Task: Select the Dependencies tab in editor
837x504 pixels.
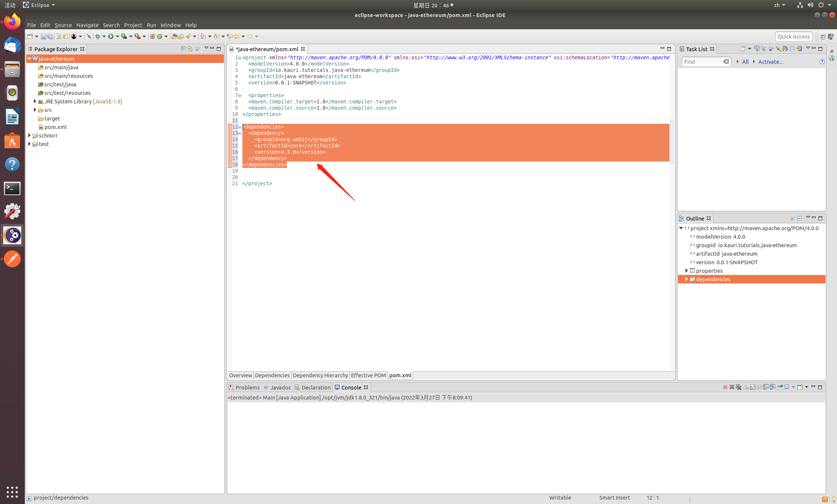Action: (x=271, y=375)
